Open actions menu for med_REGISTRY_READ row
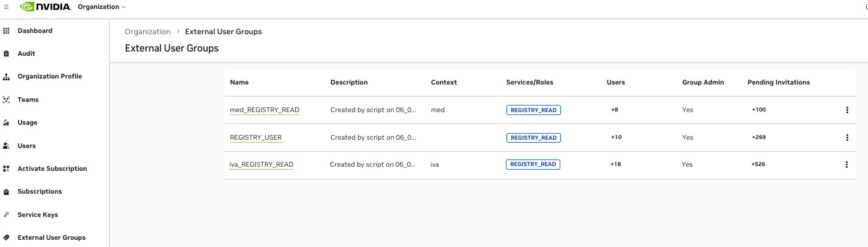The width and height of the screenshot is (868, 247). (847, 110)
